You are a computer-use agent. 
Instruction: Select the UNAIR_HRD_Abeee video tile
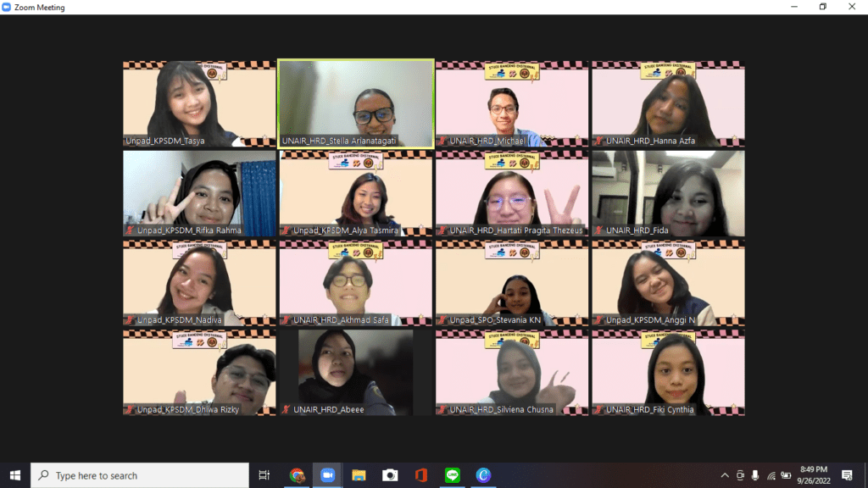pyautogui.click(x=356, y=372)
